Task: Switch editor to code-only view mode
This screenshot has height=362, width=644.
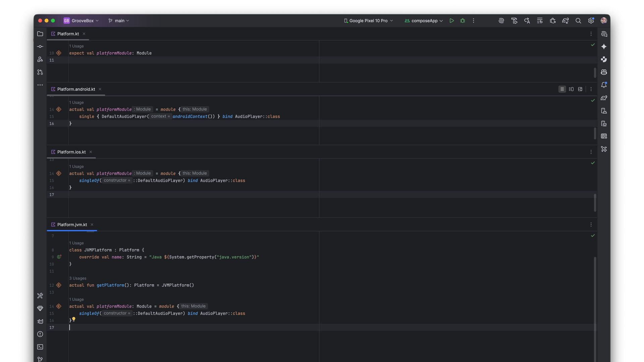Action: click(x=562, y=89)
